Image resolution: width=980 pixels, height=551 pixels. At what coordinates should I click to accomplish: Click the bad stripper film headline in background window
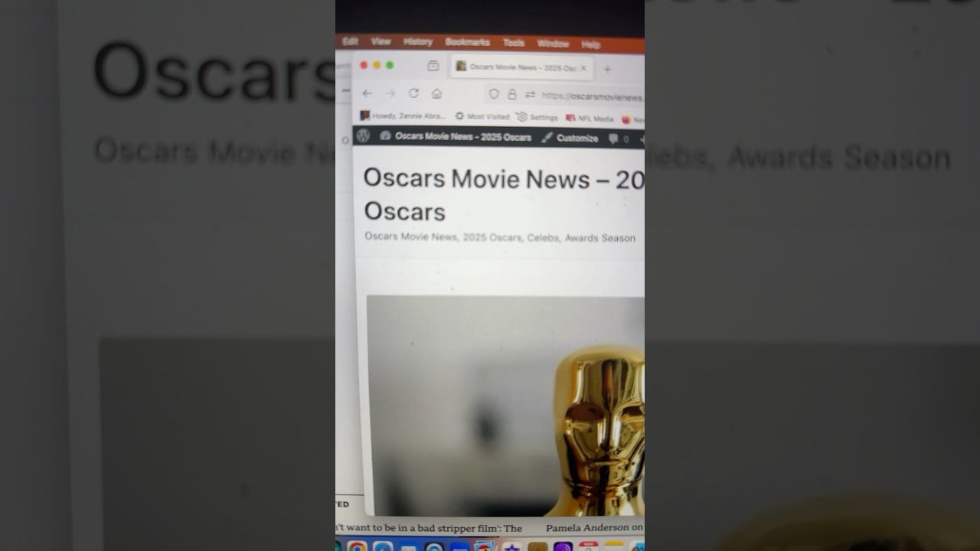[x=430, y=528]
